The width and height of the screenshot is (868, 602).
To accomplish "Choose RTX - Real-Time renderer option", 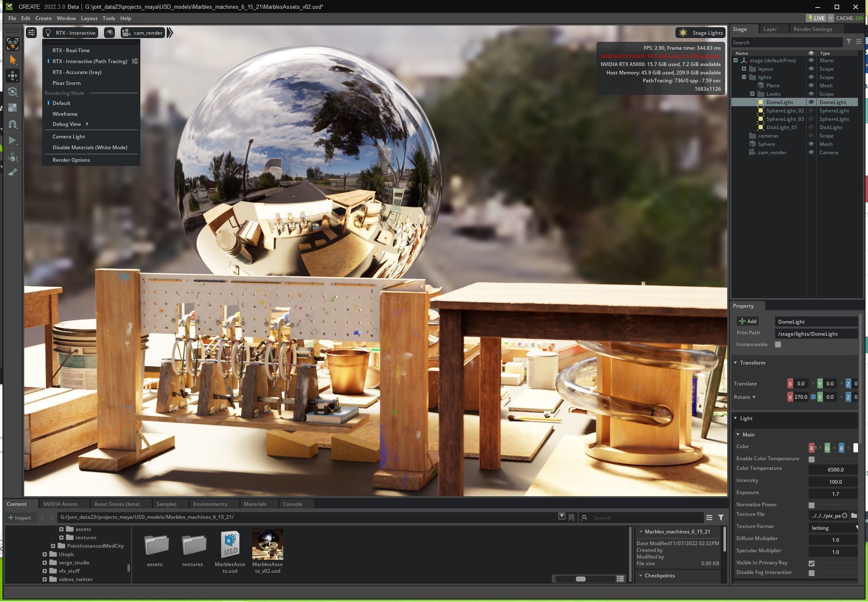I will pyautogui.click(x=71, y=50).
